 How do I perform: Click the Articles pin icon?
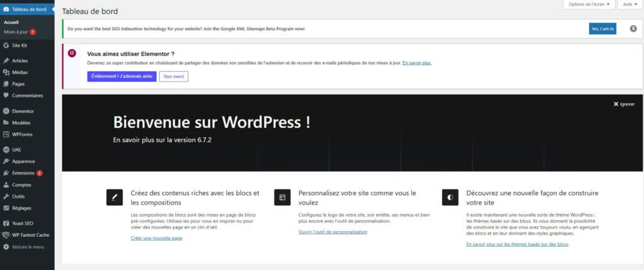point(6,61)
